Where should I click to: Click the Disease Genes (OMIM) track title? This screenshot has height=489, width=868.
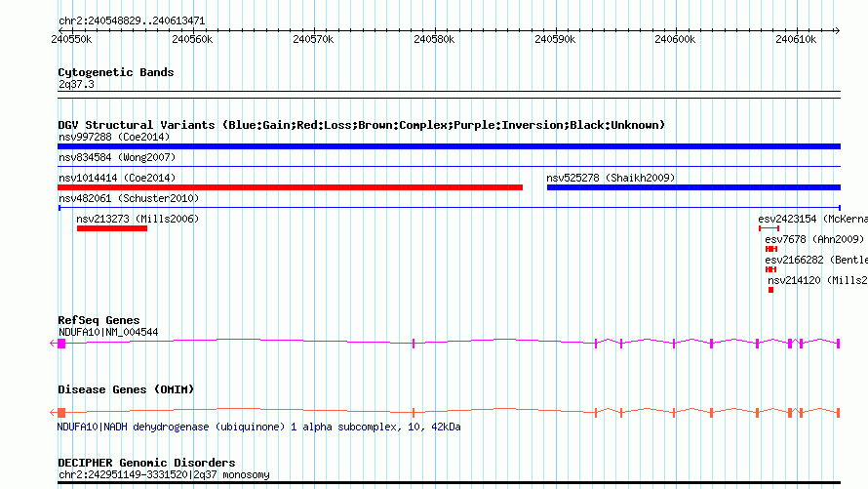coord(126,389)
